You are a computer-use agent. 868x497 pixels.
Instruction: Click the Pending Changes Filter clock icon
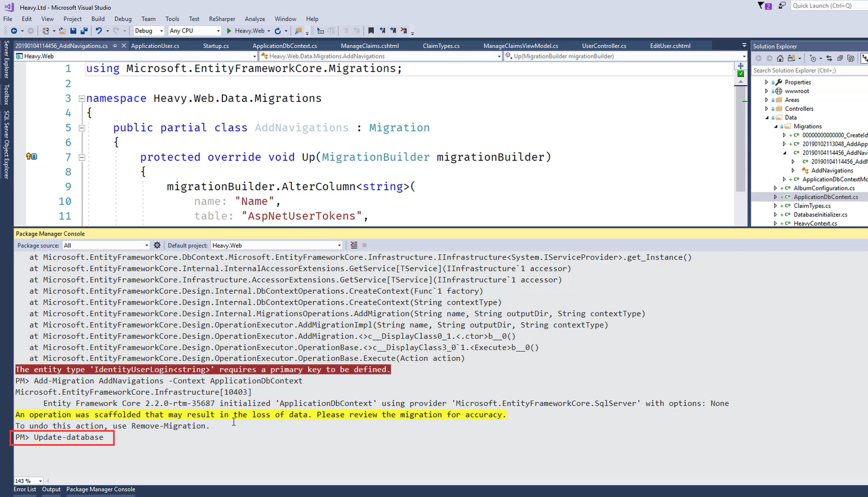tap(813, 59)
